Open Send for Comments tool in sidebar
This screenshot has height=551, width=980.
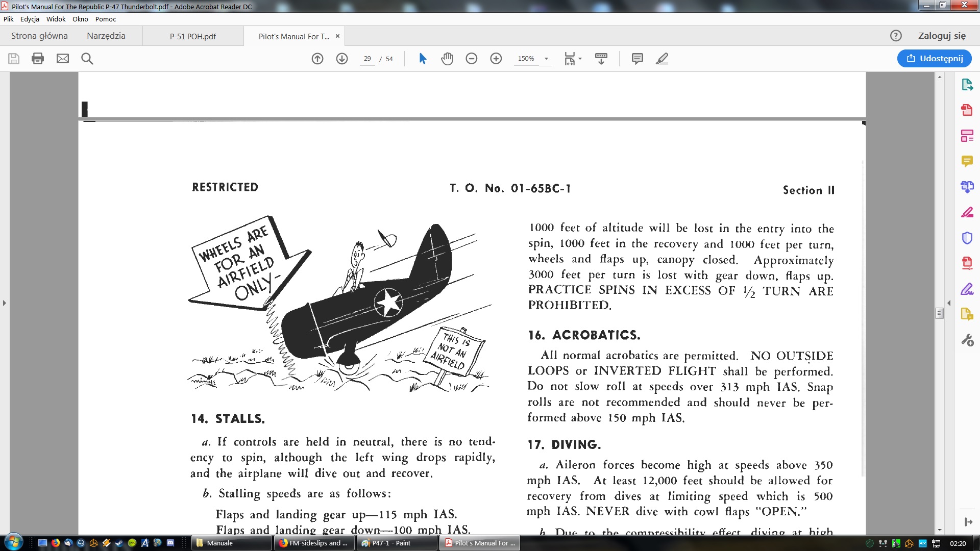click(x=967, y=314)
